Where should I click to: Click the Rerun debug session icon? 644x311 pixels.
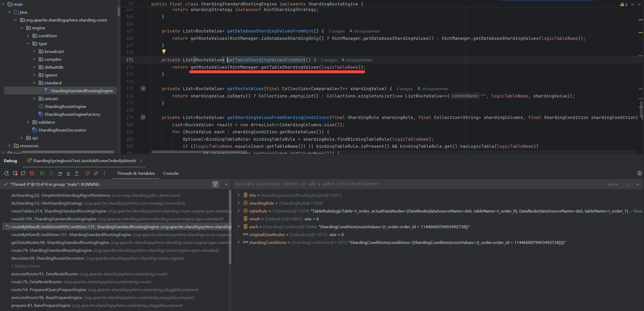7,173
